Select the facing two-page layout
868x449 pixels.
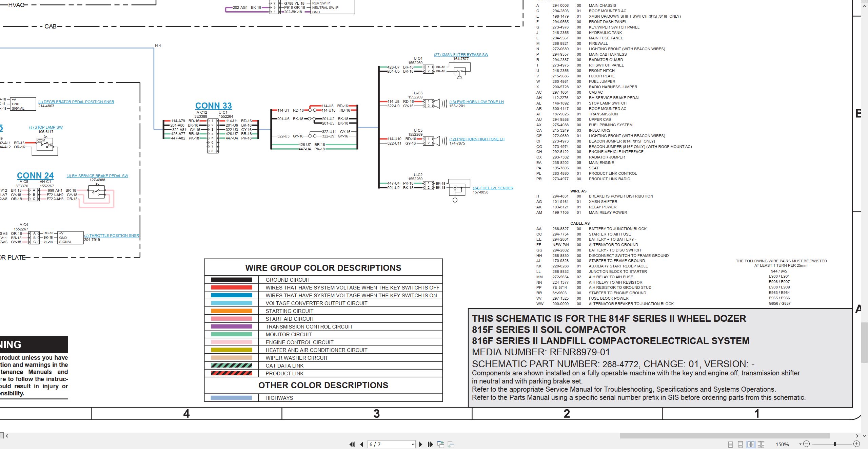[751, 444]
